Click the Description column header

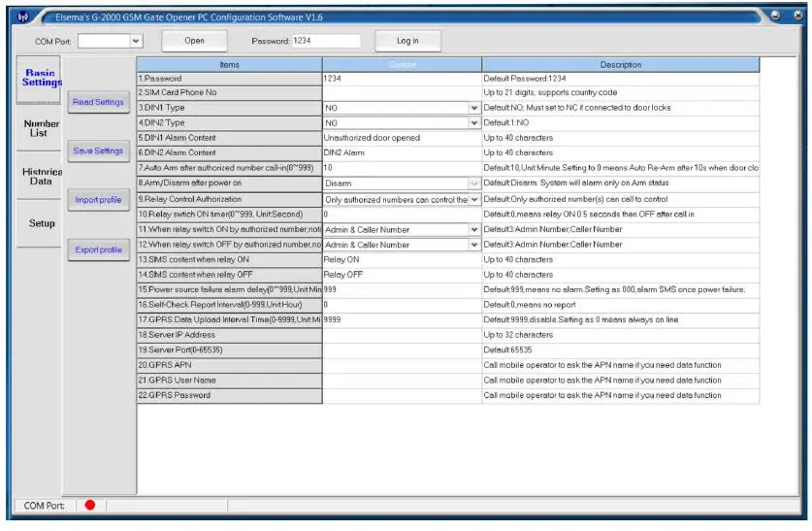click(x=620, y=65)
